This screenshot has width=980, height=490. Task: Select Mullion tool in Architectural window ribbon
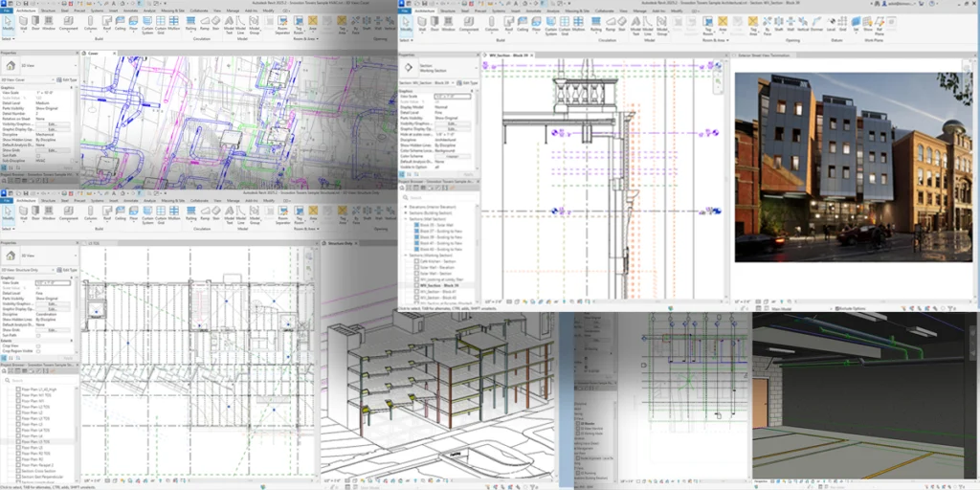pos(579,24)
